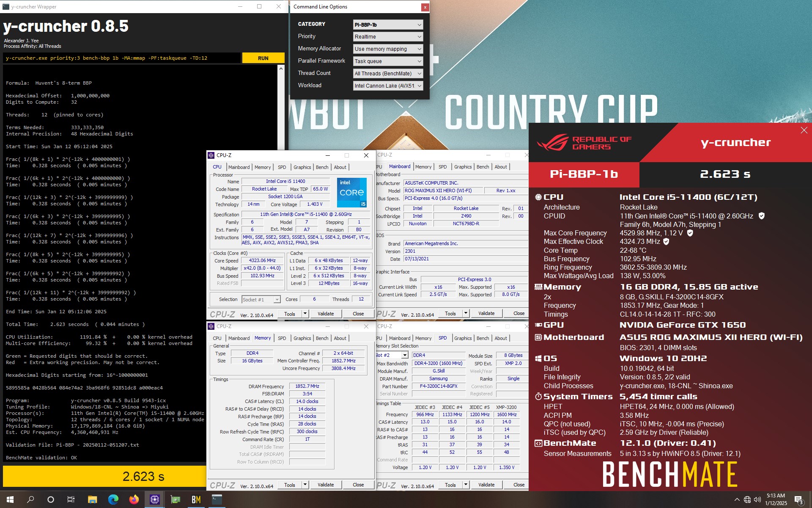Open the Priority dropdown set to Realtime
812x508 pixels.
pos(388,37)
